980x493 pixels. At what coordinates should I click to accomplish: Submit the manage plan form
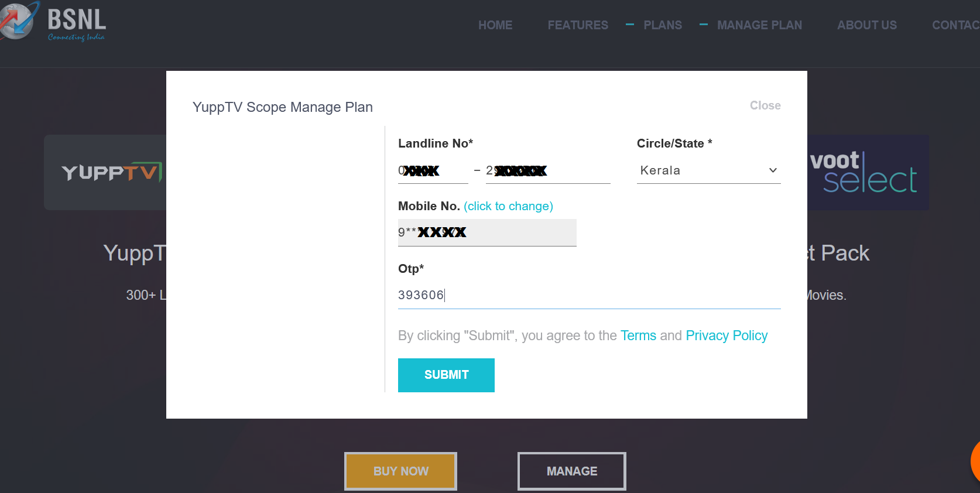pos(446,375)
